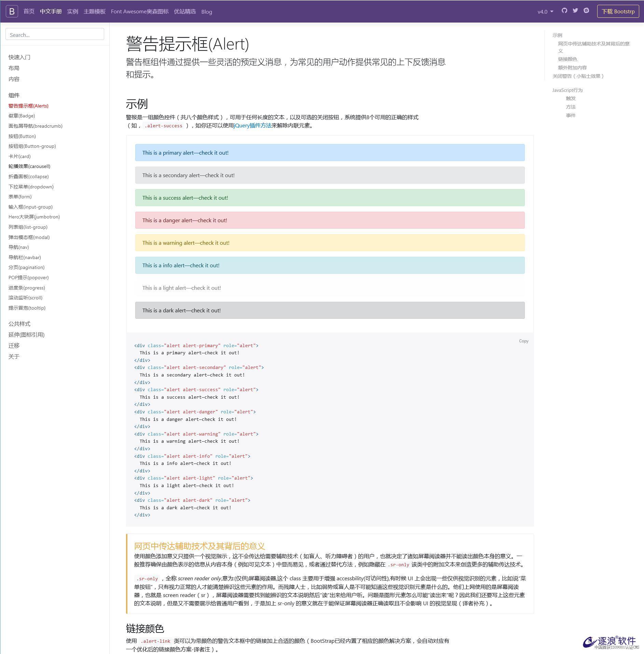Open Hero大块屏(jumbotron) sidebar link

[34, 217]
